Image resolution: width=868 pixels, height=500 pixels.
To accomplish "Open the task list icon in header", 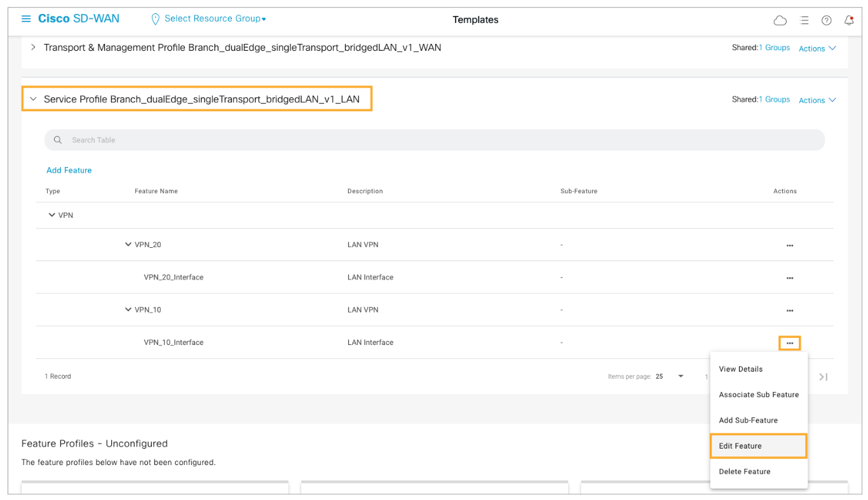I will tap(804, 20).
